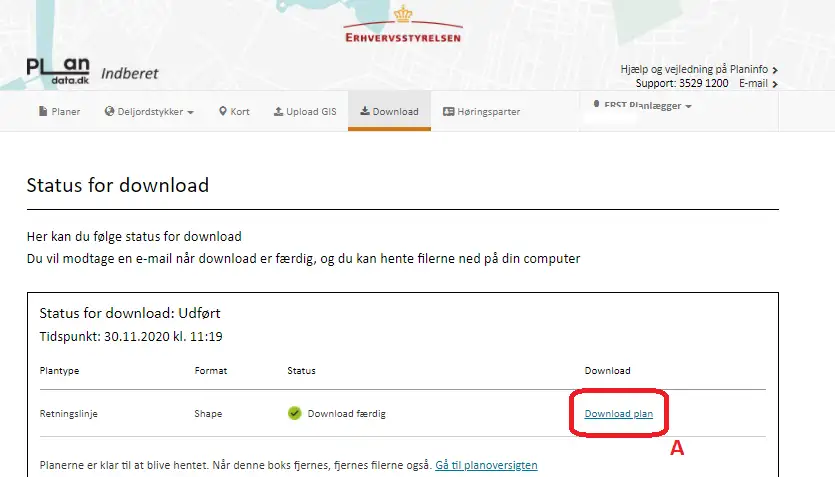The width and height of the screenshot is (835, 477).
Task: Switch to the Høringsparter tab
Action: tap(488, 112)
